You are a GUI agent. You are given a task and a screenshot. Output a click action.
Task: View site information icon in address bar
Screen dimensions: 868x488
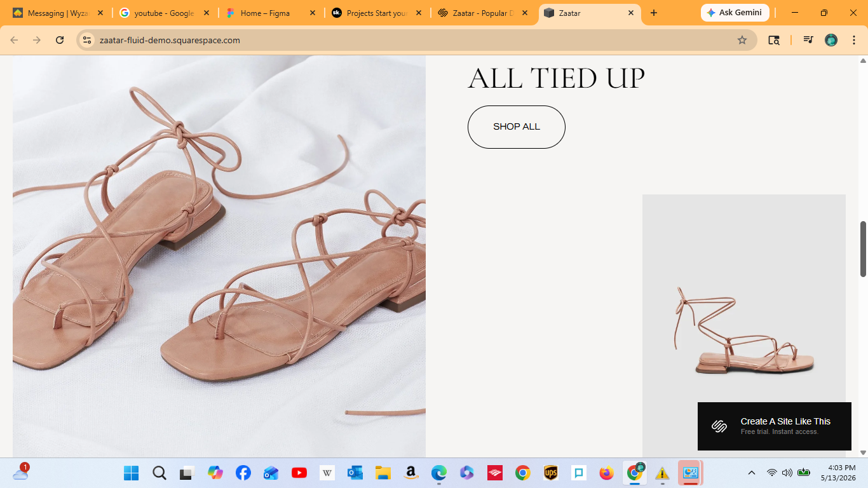(88, 40)
